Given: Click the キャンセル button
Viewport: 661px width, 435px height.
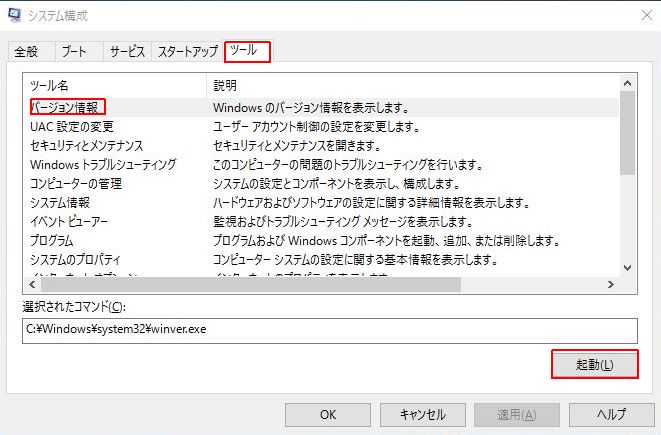Looking at the screenshot, I should point(422,414).
